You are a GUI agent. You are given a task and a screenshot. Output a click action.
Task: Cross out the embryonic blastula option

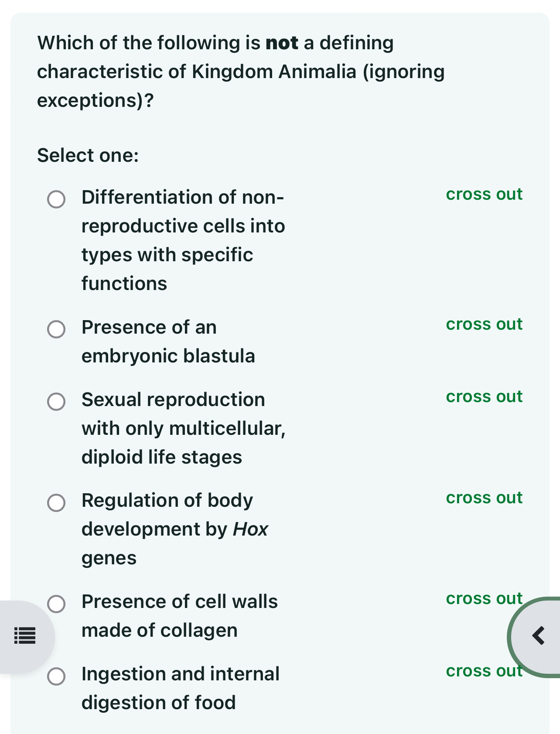484,324
